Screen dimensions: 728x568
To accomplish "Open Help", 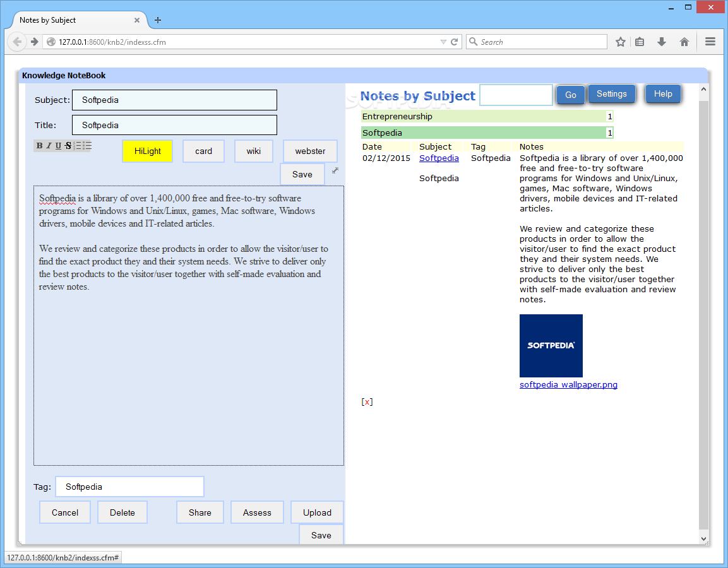I will (663, 94).
